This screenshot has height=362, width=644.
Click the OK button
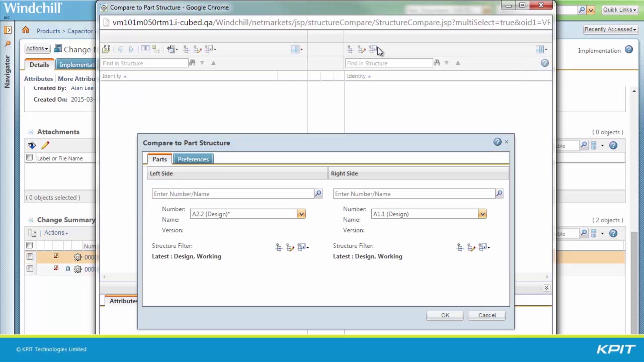click(x=445, y=315)
